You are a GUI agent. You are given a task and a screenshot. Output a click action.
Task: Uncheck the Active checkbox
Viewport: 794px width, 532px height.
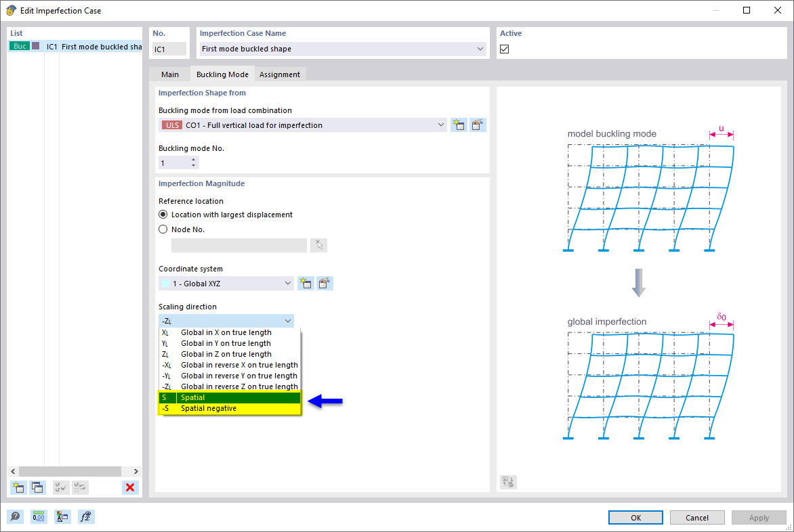(x=505, y=49)
